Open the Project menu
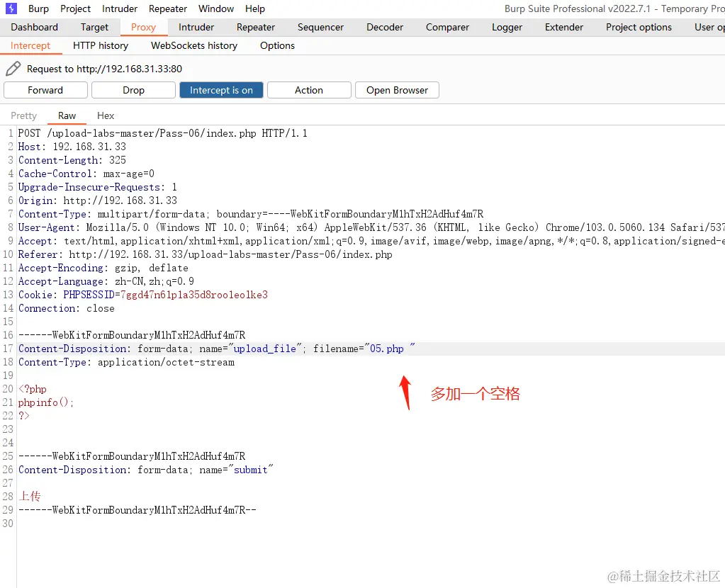 [x=75, y=9]
